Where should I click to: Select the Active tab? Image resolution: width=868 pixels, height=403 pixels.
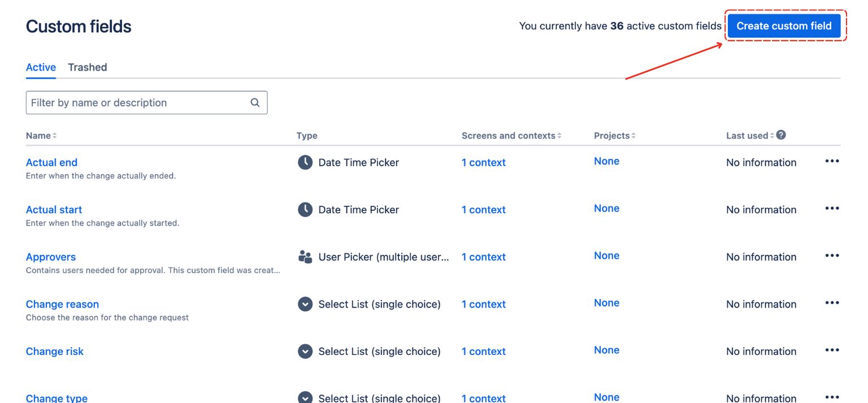[40, 67]
